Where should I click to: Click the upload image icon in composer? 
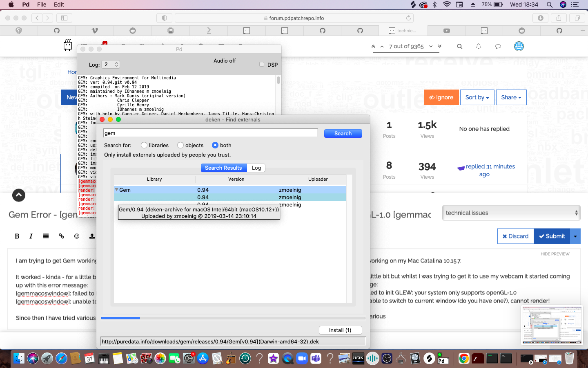click(x=92, y=236)
